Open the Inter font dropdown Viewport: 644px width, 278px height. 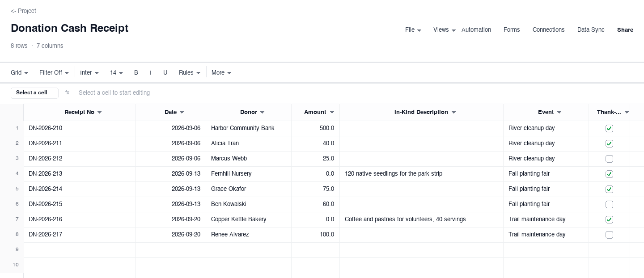[89, 72]
